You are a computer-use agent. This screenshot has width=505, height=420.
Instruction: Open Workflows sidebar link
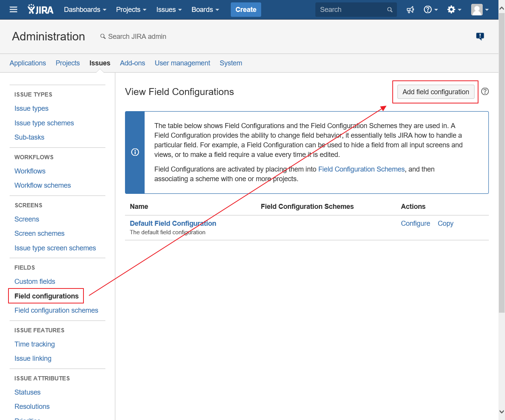tap(30, 171)
